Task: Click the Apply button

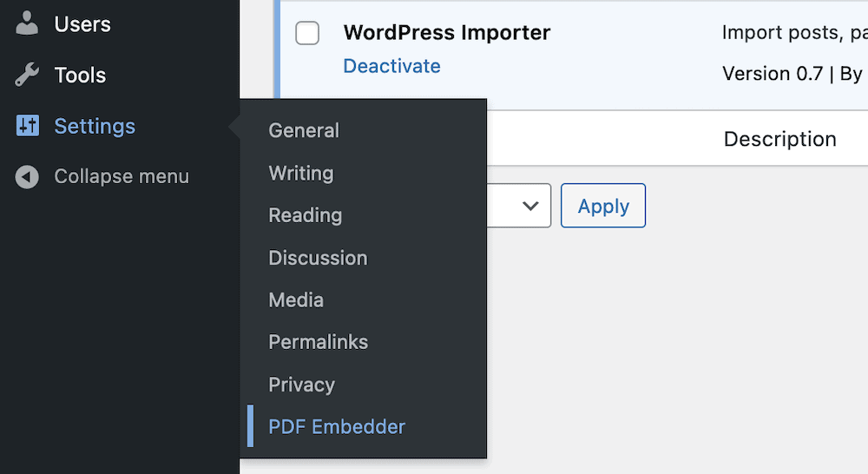Action: coord(603,206)
